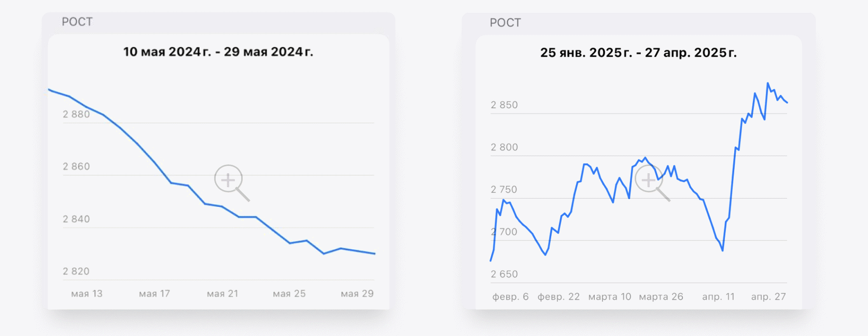Pick the "мая 21" axis date
The height and width of the screenshot is (336, 868).
pos(222,293)
